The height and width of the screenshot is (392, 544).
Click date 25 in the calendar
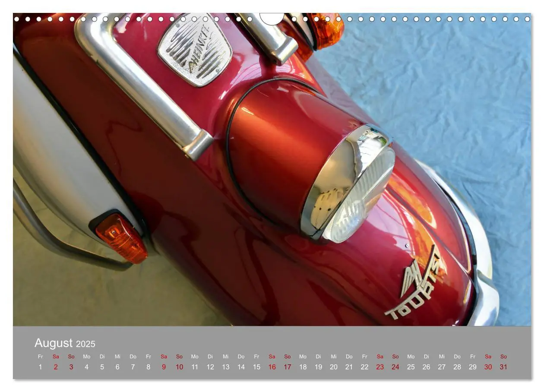pos(411,367)
